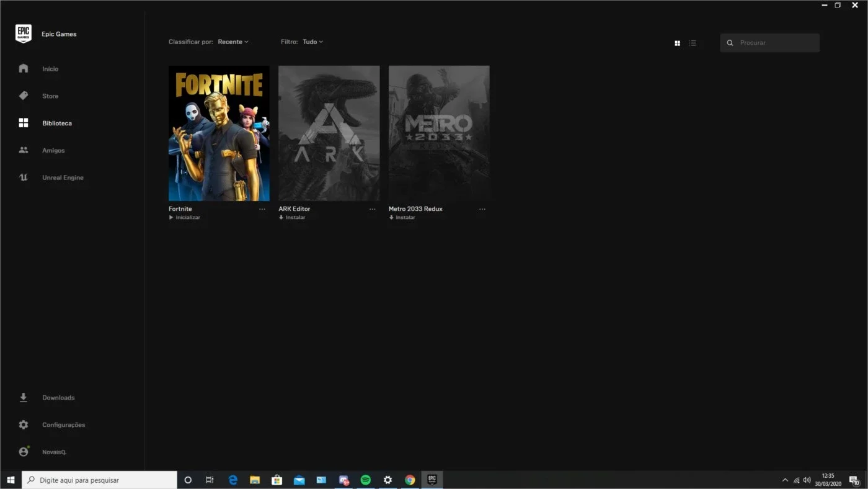
Task: Click the Início home icon
Action: coord(24,68)
